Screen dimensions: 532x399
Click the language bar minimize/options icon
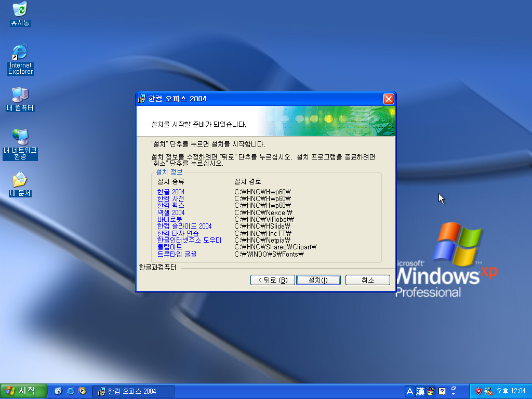click(x=453, y=389)
